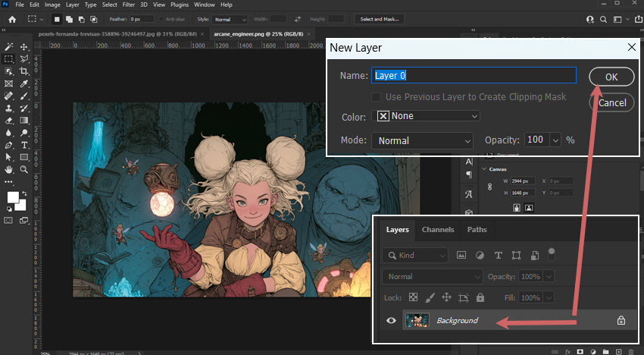The height and width of the screenshot is (355, 644).
Task: Select the Gradient tool
Action: pos(24,121)
